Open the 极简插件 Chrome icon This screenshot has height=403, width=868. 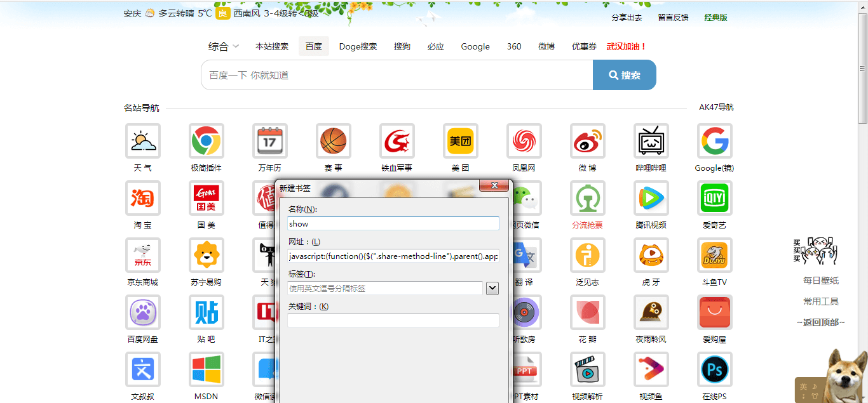(x=207, y=141)
